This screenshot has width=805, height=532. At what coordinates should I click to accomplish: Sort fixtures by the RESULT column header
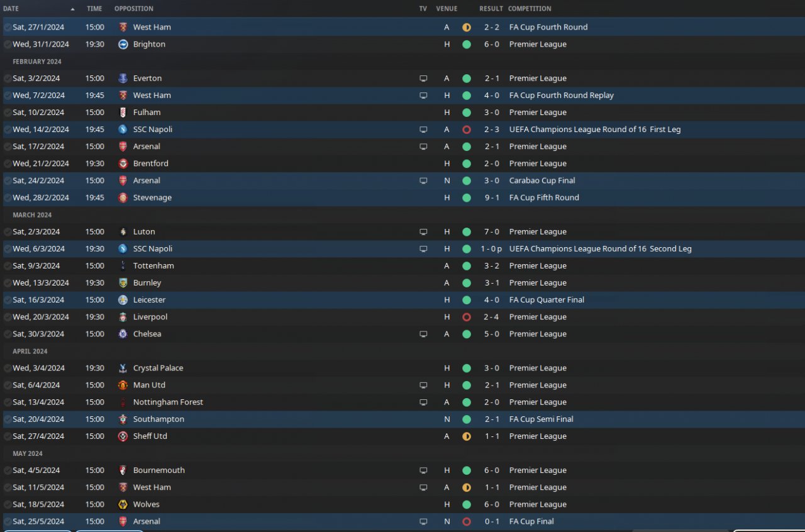pos(491,9)
